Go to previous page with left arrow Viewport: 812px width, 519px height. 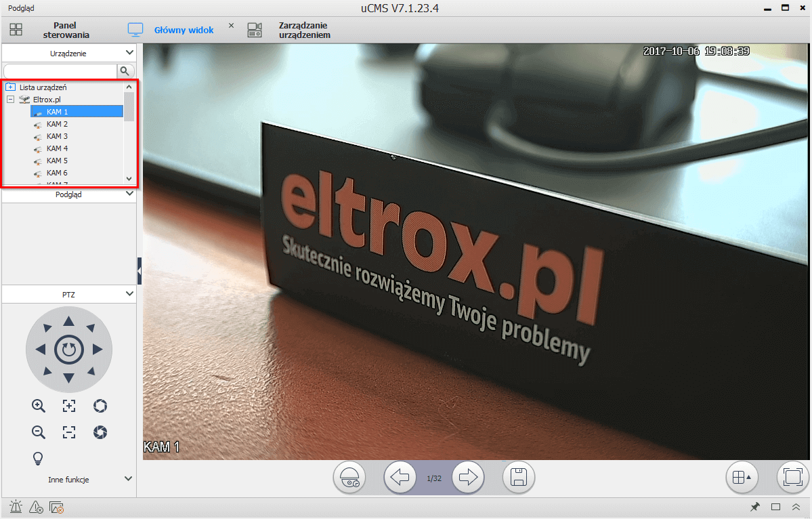pos(400,477)
